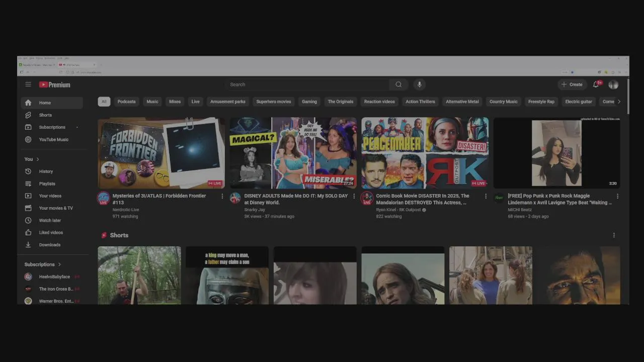Start voice search with the microphone
Viewport: 644px width, 362px height.
(x=419, y=84)
